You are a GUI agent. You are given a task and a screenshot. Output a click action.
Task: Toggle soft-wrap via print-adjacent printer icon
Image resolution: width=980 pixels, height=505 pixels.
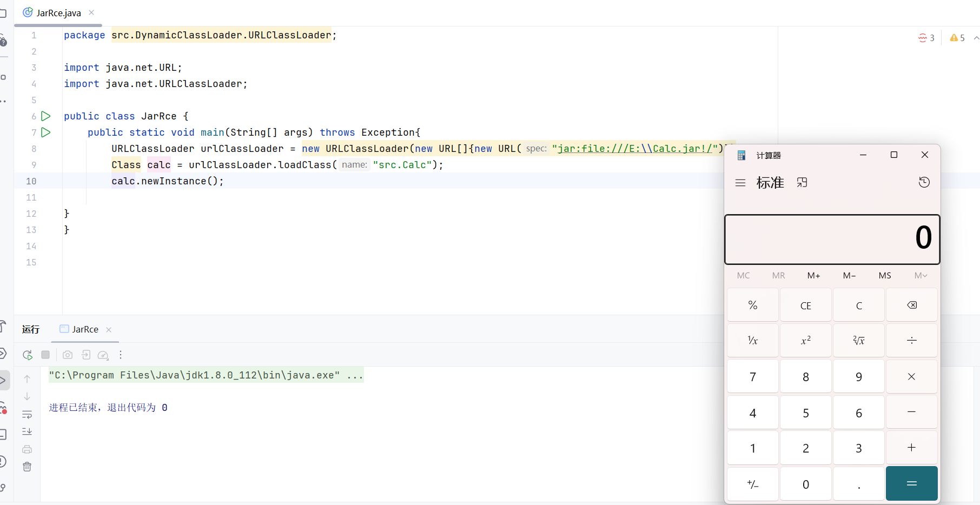click(x=27, y=449)
